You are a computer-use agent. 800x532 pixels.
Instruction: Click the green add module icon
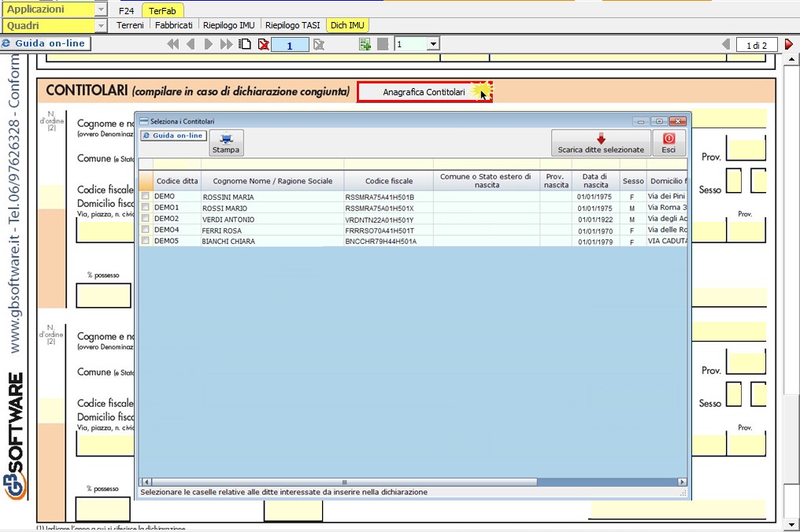tap(365, 44)
